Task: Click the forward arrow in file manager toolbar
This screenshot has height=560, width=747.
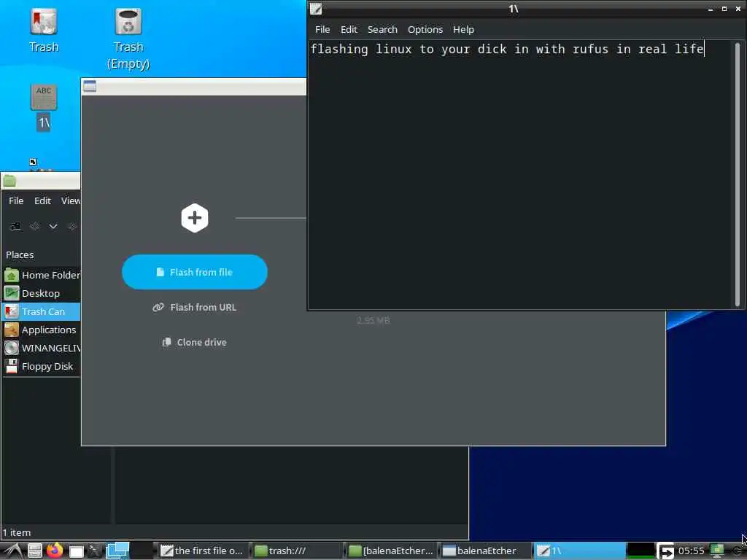Action: click(71, 226)
